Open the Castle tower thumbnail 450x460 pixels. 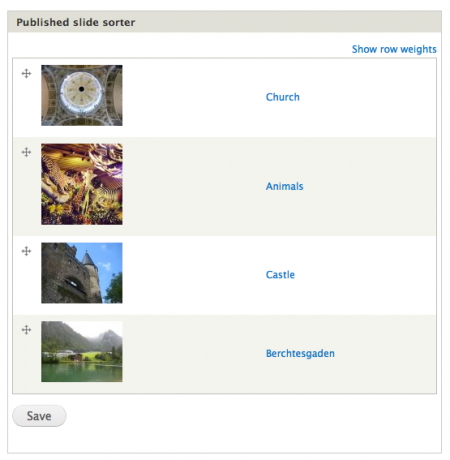click(x=82, y=273)
